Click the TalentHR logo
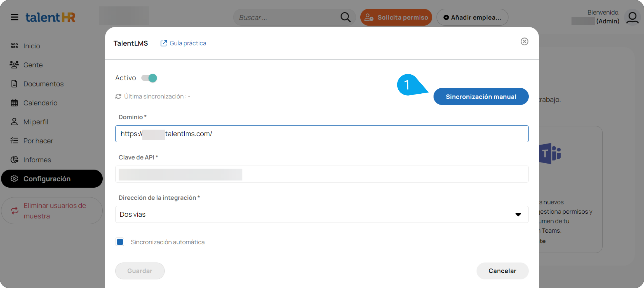 point(51,17)
